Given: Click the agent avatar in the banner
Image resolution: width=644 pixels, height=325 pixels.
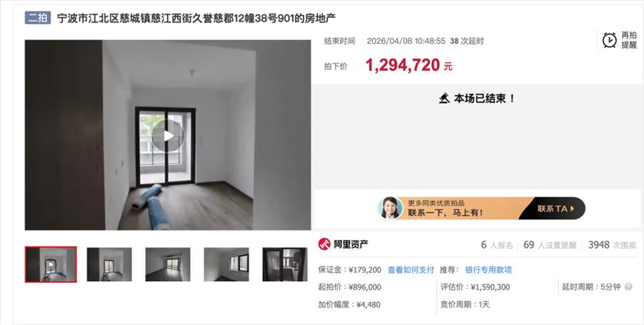Looking at the screenshot, I should tap(390, 208).
